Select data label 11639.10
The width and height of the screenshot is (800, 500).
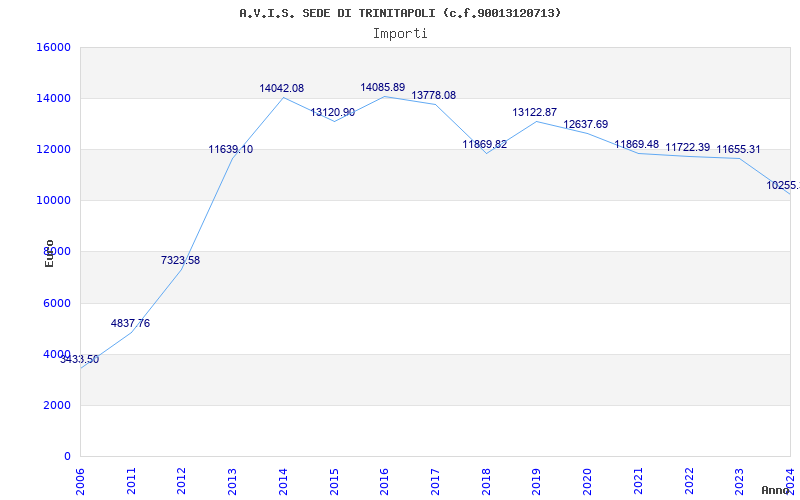tap(231, 150)
